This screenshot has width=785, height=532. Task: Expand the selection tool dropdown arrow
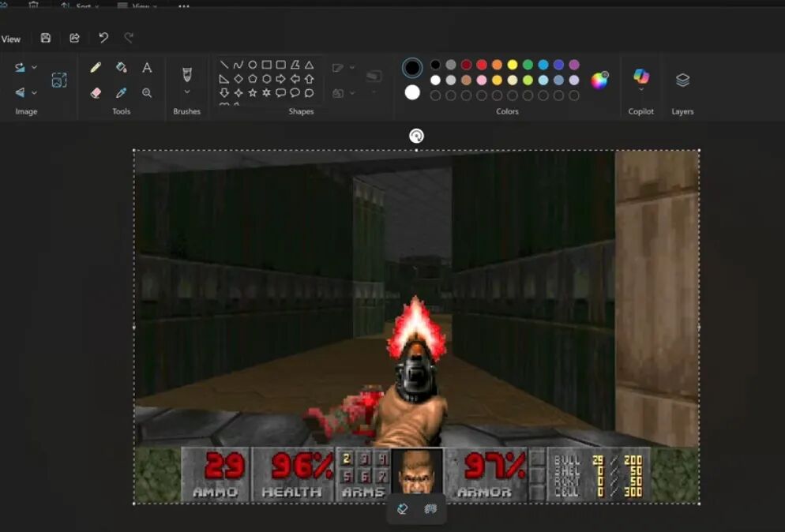pyautogui.click(x=34, y=67)
